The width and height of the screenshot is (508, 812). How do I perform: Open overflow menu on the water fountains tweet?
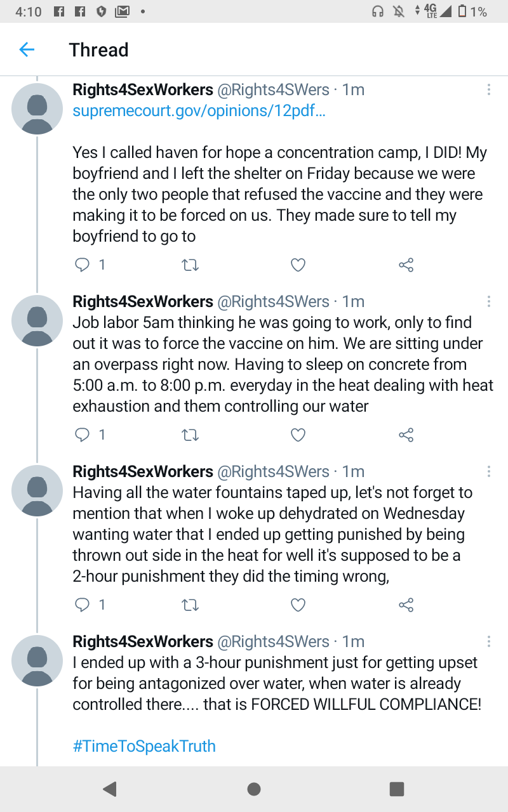[488, 471]
